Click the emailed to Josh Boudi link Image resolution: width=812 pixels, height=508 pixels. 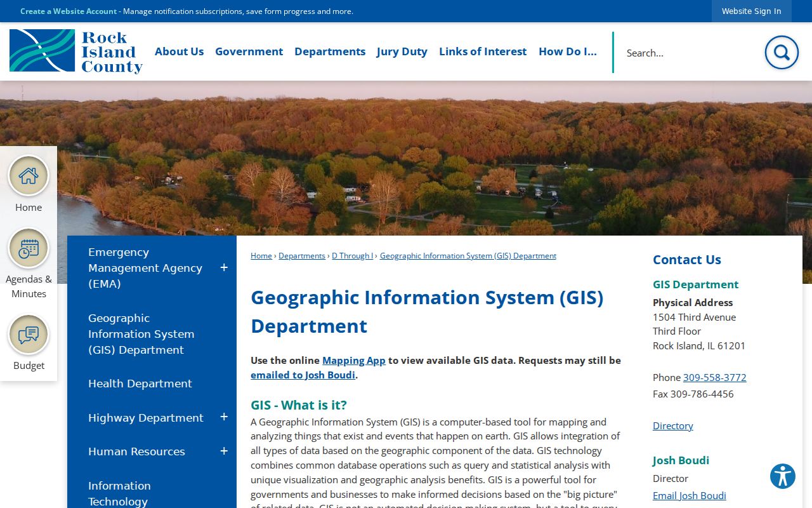(303, 375)
